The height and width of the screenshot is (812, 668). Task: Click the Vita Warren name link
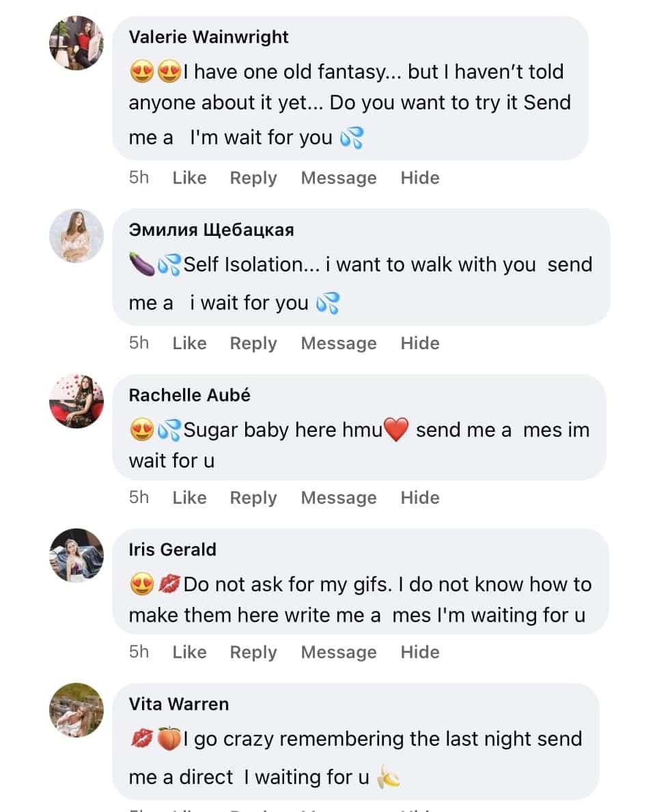pos(178,704)
